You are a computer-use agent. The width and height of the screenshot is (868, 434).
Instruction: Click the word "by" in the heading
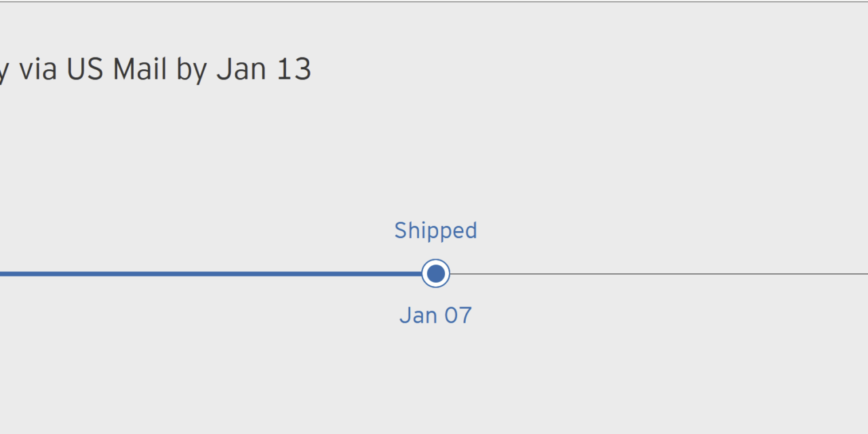click(192, 71)
